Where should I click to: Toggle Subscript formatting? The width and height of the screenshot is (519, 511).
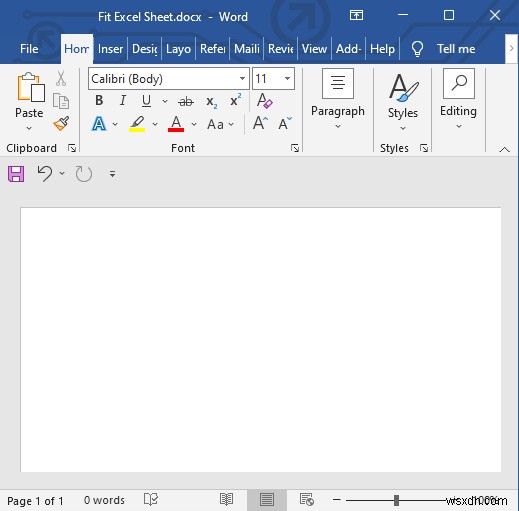(x=211, y=101)
